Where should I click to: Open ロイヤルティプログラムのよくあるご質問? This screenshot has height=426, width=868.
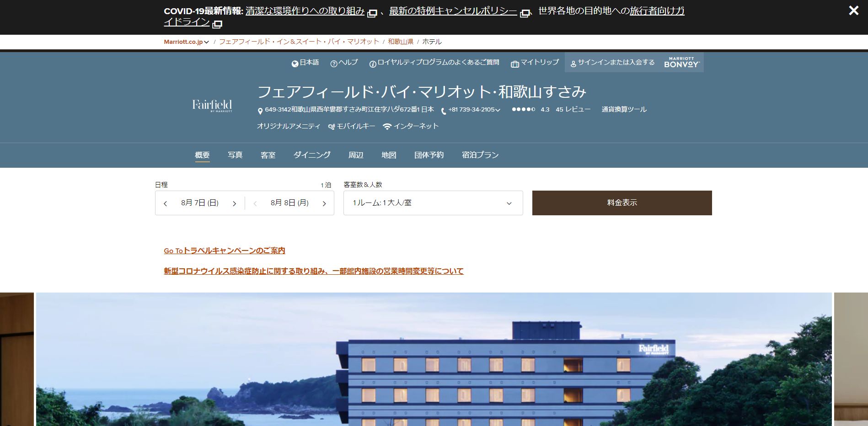pyautogui.click(x=438, y=62)
